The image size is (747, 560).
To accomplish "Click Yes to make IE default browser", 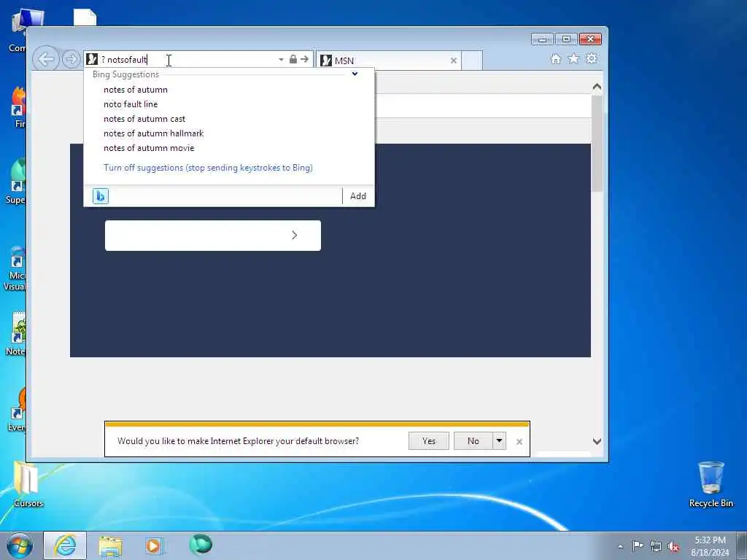I will pos(428,441).
